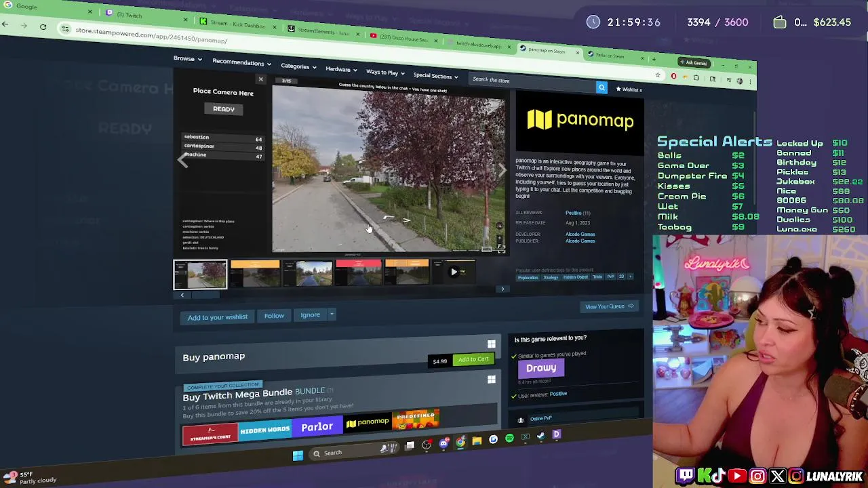Open the Recommendations dropdown menu
Image resolution: width=868 pixels, height=488 pixels.
242,62
